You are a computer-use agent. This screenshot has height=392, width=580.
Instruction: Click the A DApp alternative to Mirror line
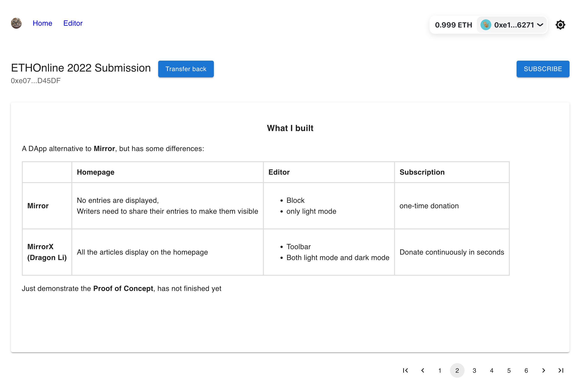pyautogui.click(x=113, y=149)
